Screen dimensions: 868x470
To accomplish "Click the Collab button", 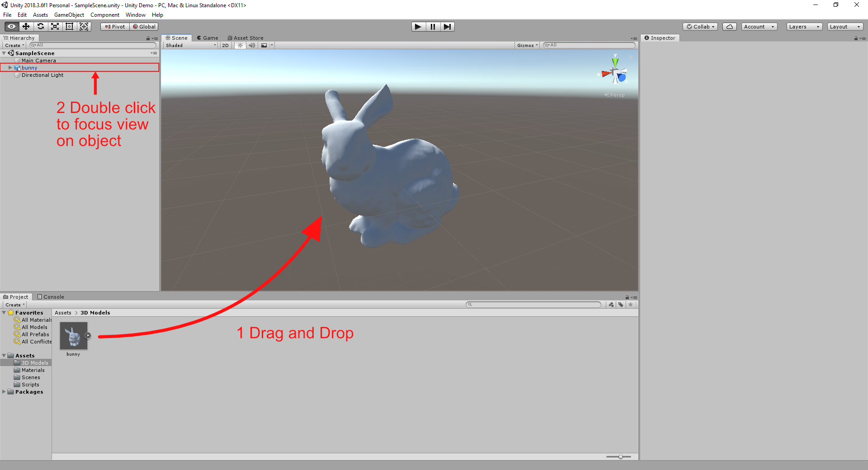I will (700, 27).
